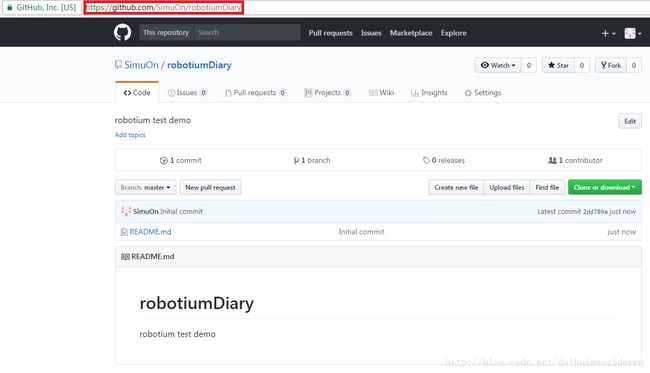The width and height of the screenshot is (650, 373).
Task: Expand the Branch: master selector
Action: click(146, 187)
